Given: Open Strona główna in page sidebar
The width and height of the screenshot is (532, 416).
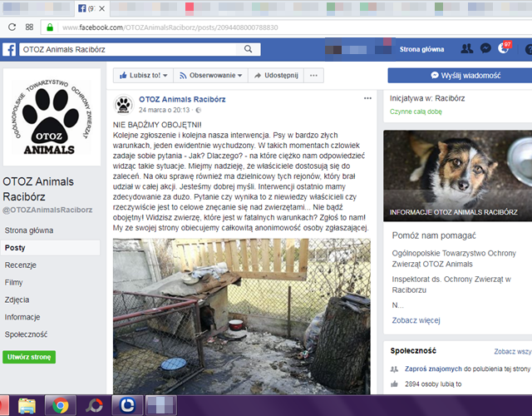Looking at the screenshot, I should click(29, 230).
